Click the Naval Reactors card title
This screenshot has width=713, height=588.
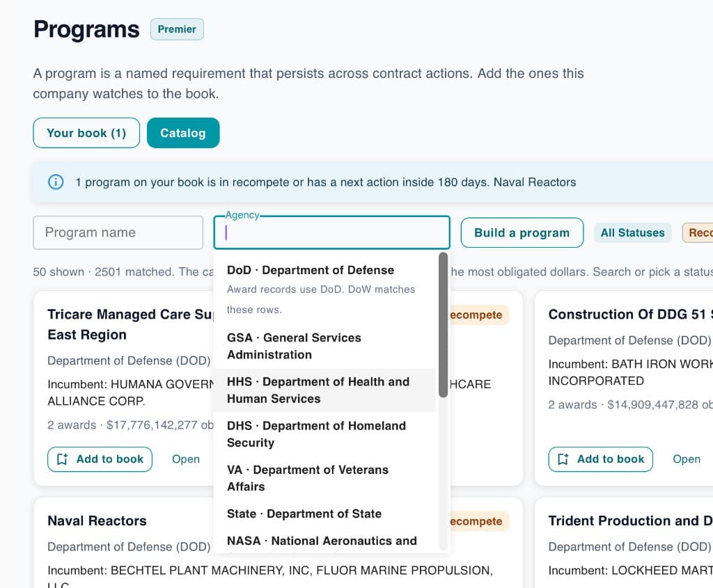[97, 521]
